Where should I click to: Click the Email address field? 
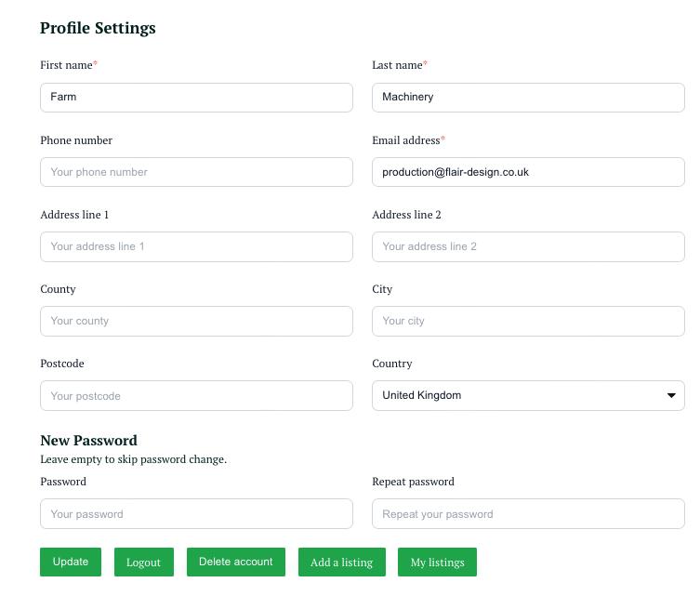pos(528,172)
